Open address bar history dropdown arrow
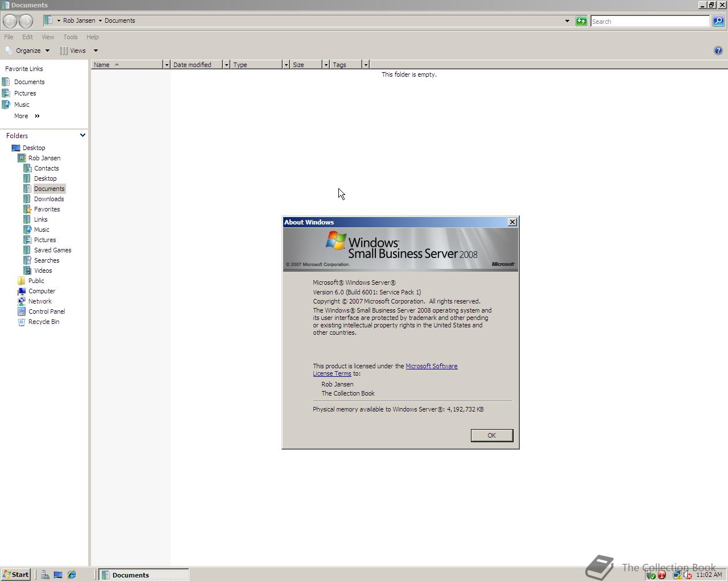Viewport: 728px width, 582px height. pyautogui.click(x=567, y=21)
